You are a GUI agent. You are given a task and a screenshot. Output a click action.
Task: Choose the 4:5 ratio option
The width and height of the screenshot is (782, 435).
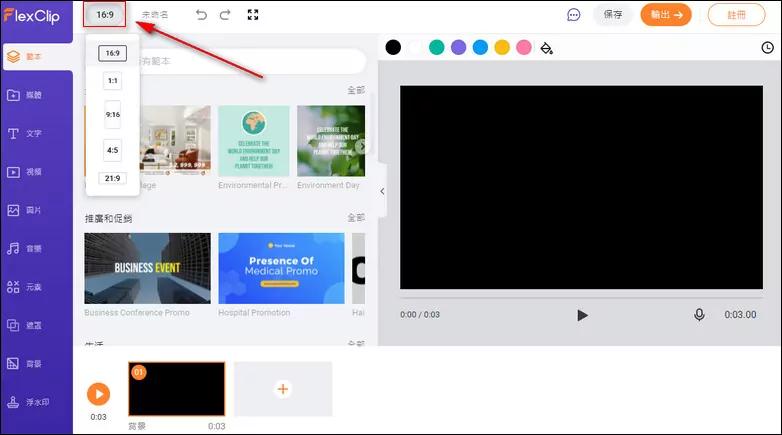pos(113,150)
